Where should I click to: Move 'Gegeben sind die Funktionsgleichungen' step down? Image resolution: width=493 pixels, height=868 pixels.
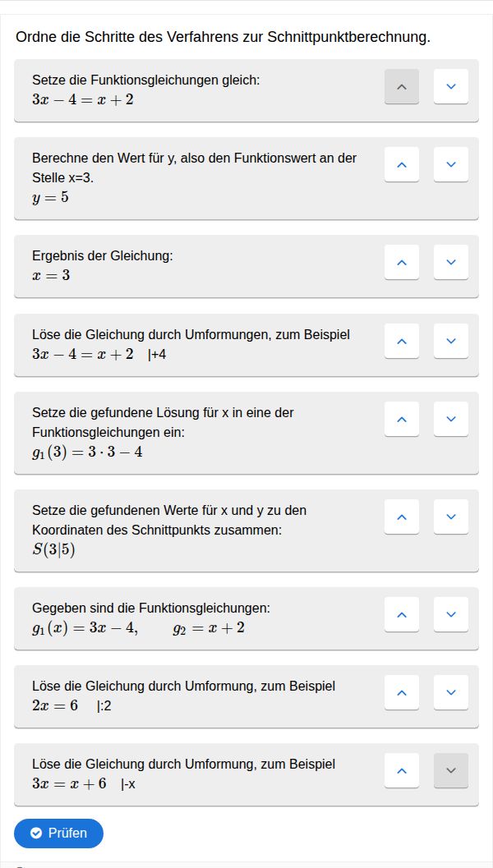tap(450, 614)
